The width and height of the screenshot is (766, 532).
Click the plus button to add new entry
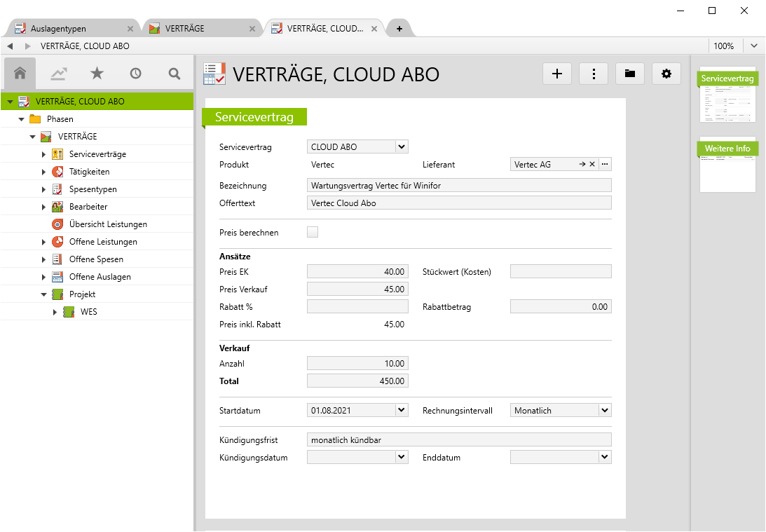tap(557, 74)
